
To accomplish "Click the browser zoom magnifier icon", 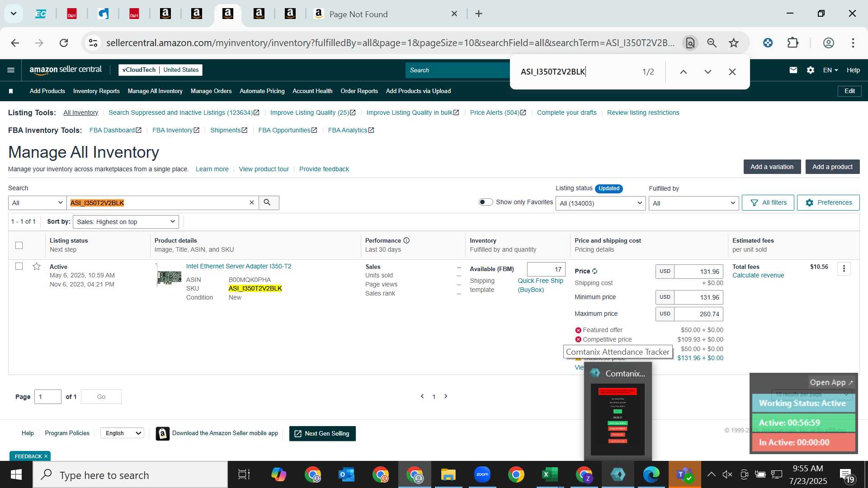I will click(712, 43).
